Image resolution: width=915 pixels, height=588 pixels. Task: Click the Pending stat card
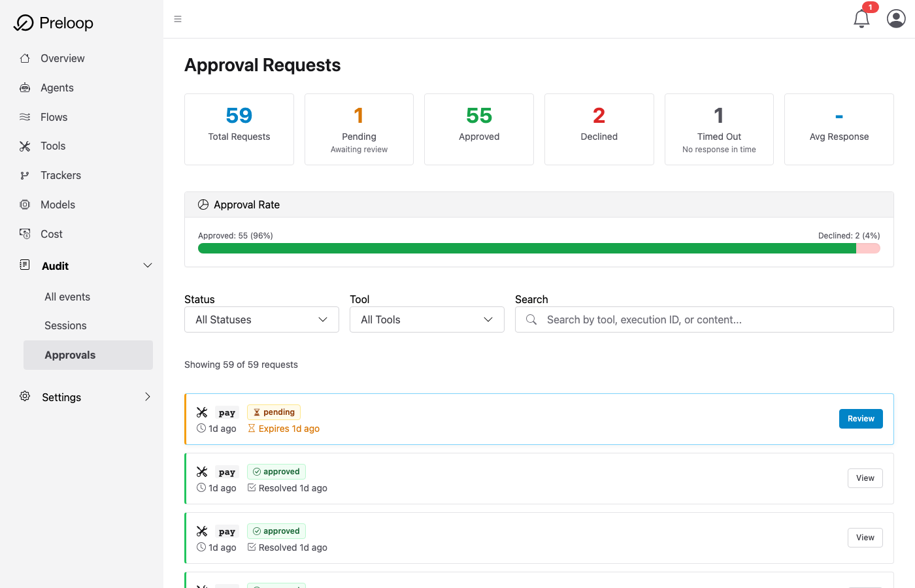point(359,129)
